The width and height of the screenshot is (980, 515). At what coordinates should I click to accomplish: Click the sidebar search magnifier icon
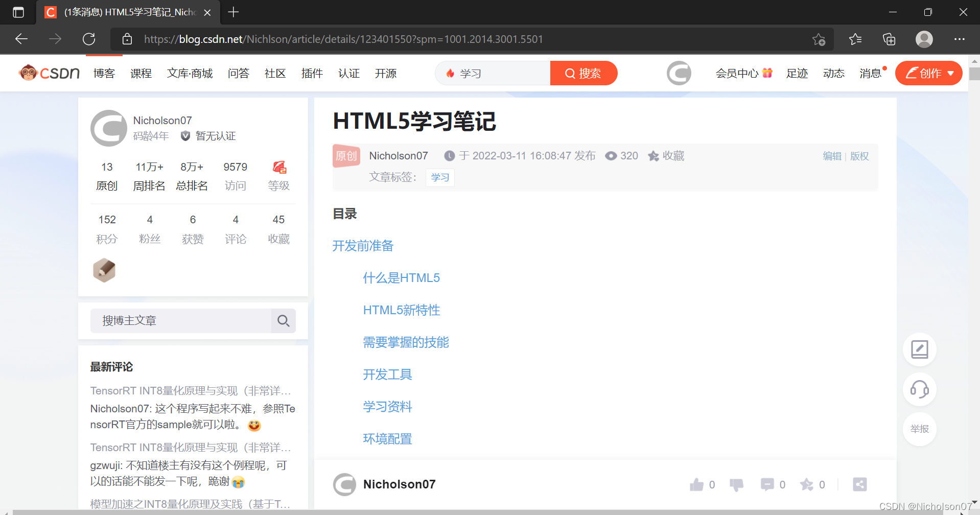click(x=284, y=320)
